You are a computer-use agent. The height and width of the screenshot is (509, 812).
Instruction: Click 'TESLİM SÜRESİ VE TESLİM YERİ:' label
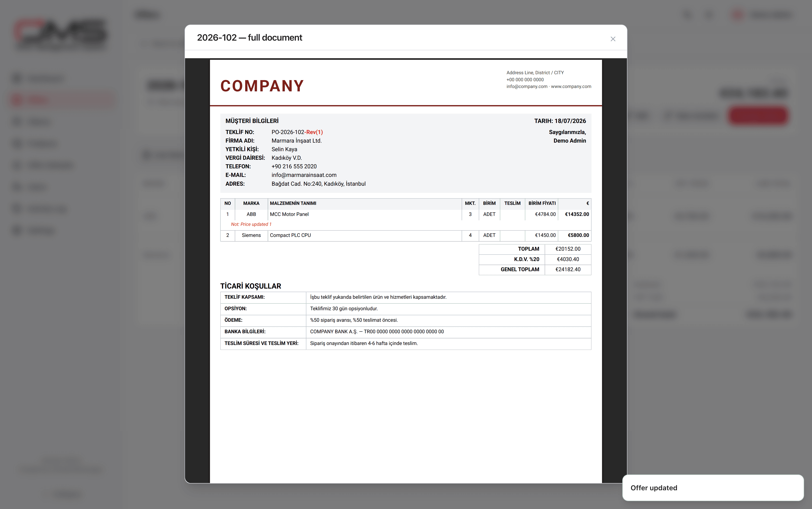261,343
